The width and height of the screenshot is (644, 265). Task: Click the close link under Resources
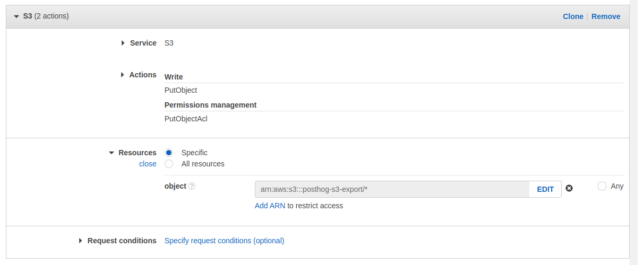tap(148, 164)
